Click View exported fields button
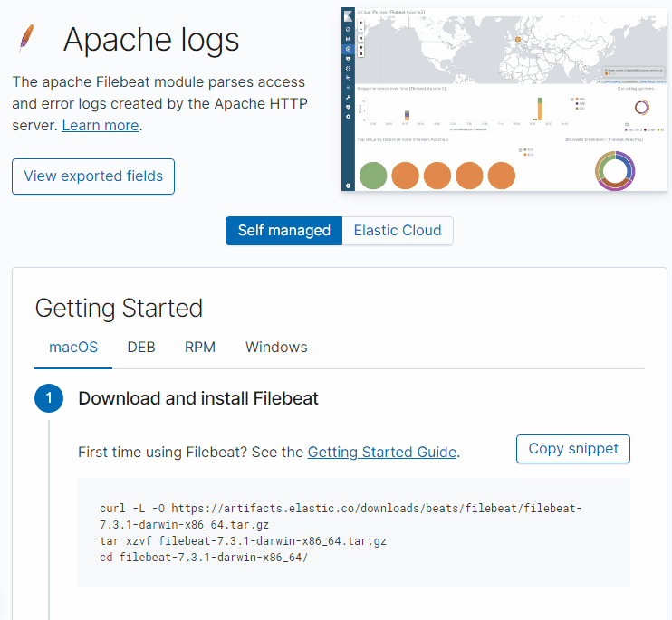This screenshot has width=672, height=620. [x=93, y=176]
